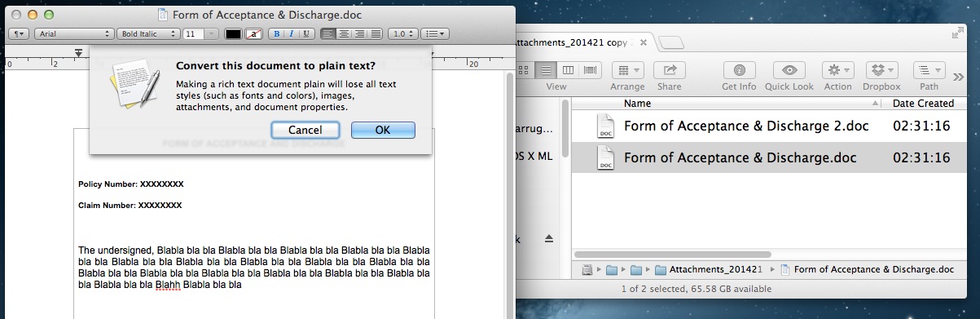Open the black text color swatch
This screenshot has width=980, height=319.
click(233, 33)
